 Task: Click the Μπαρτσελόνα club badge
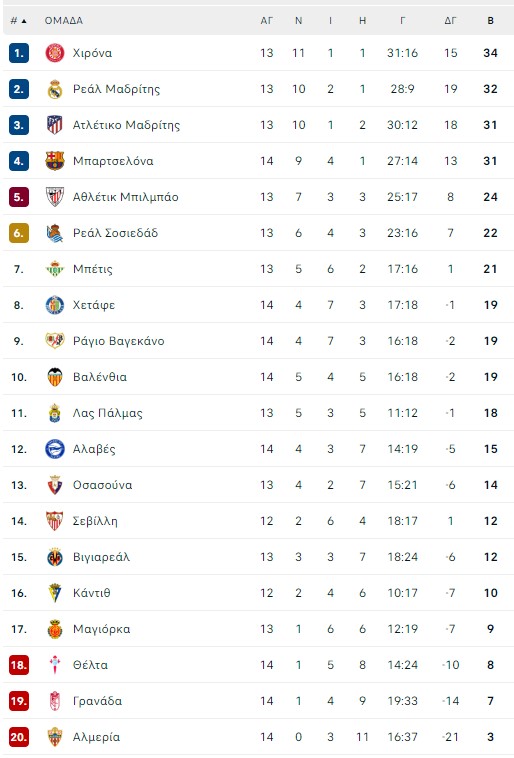tap(55, 161)
